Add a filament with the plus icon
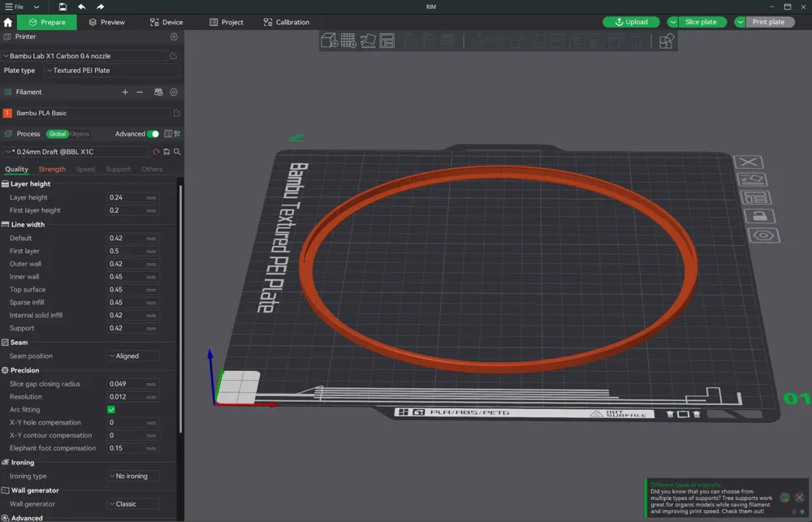Screen dimensions: 812x522 tap(125, 93)
